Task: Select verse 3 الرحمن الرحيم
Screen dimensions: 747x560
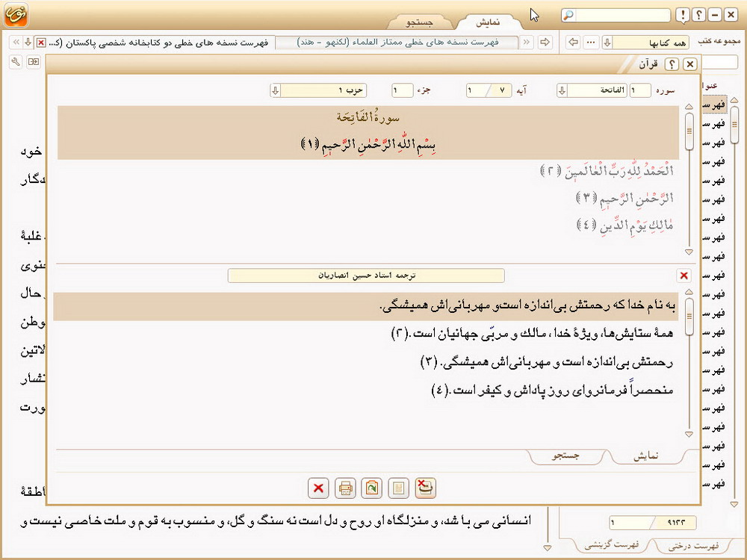Action: [x=624, y=198]
